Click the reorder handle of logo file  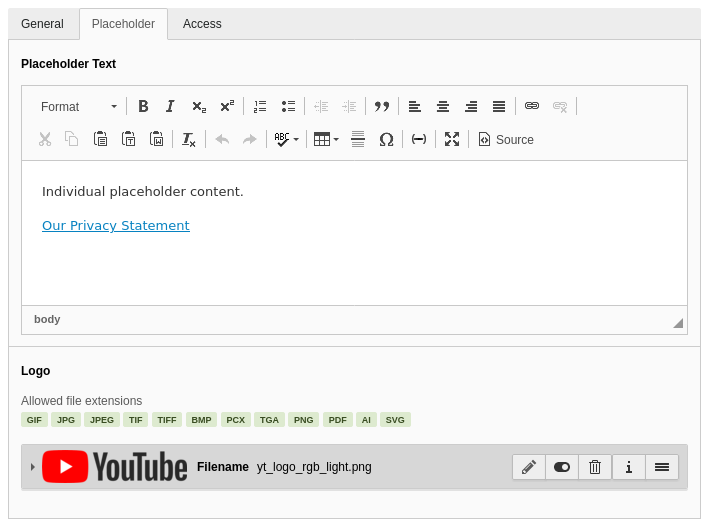662,467
